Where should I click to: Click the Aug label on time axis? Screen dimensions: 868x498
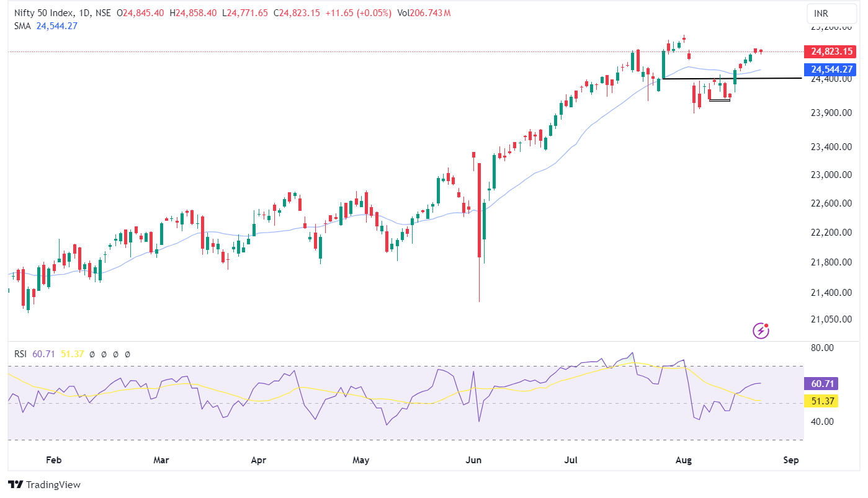point(683,460)
